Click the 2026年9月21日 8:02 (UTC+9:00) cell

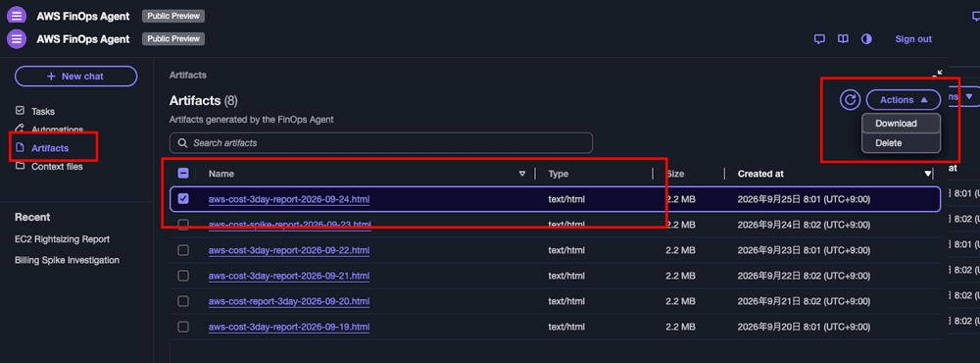[x=804, y=301]
